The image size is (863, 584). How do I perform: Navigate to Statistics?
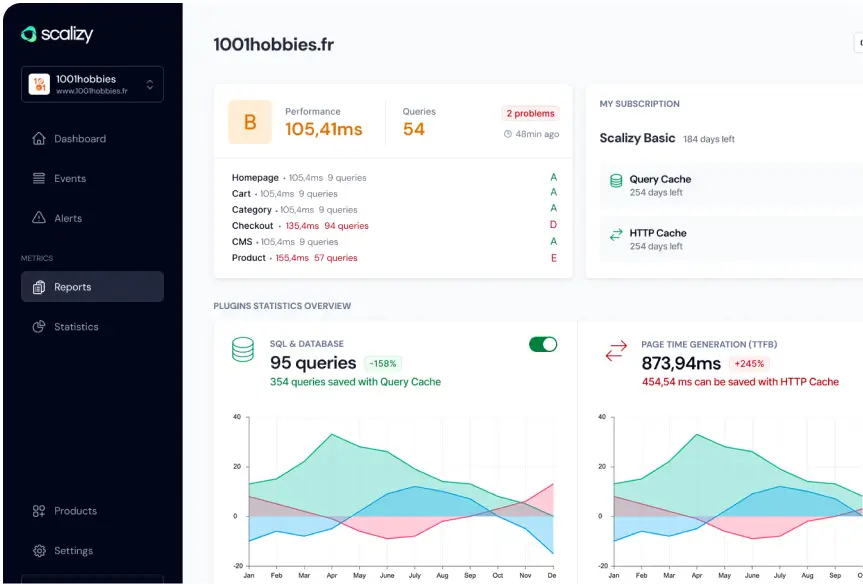click(x=92, y=326)
